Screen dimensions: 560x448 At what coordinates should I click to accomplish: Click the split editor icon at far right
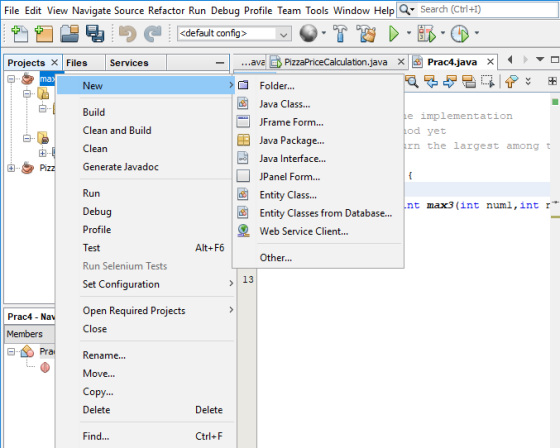tap(552, 81)
